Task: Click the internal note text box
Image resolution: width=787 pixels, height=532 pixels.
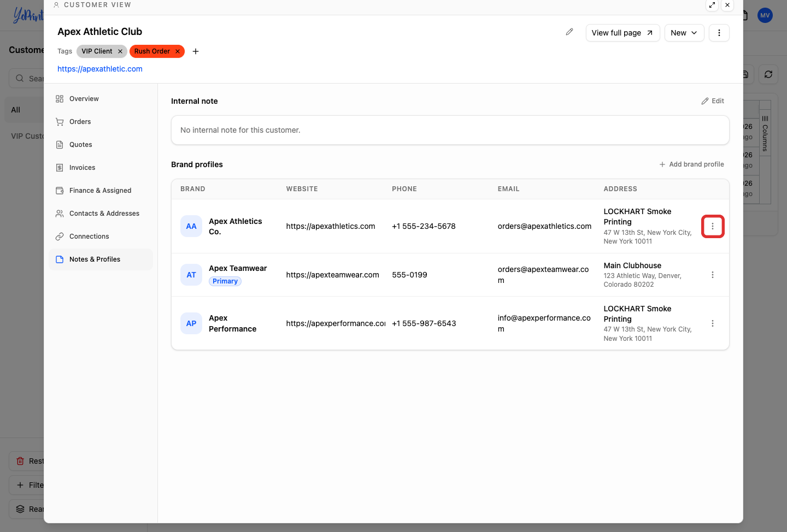Action: (450, 130)
